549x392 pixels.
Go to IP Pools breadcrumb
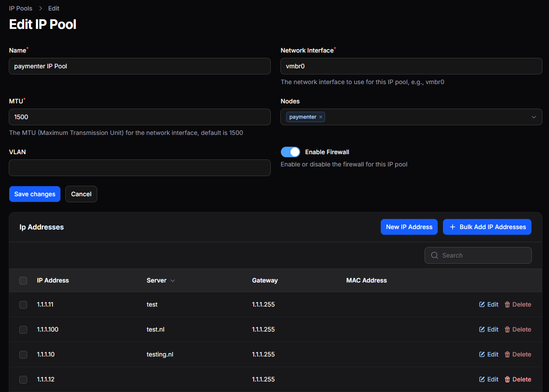[x=21, y=8]
